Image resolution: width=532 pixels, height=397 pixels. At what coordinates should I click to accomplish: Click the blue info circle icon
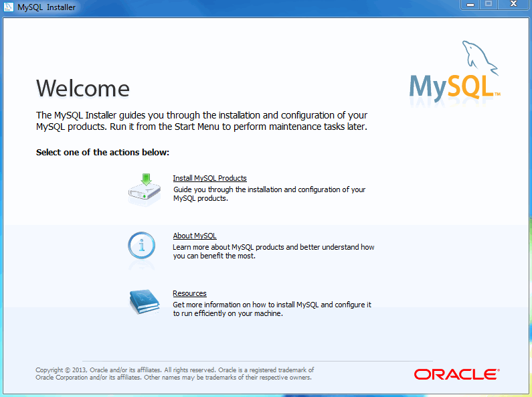(141, 246)
